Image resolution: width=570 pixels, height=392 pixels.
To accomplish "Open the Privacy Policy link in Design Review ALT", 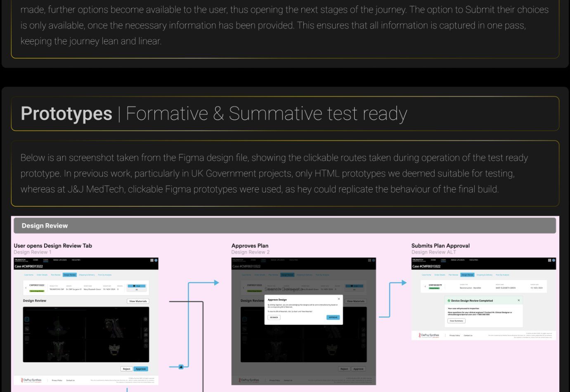I will pos(455,335).
